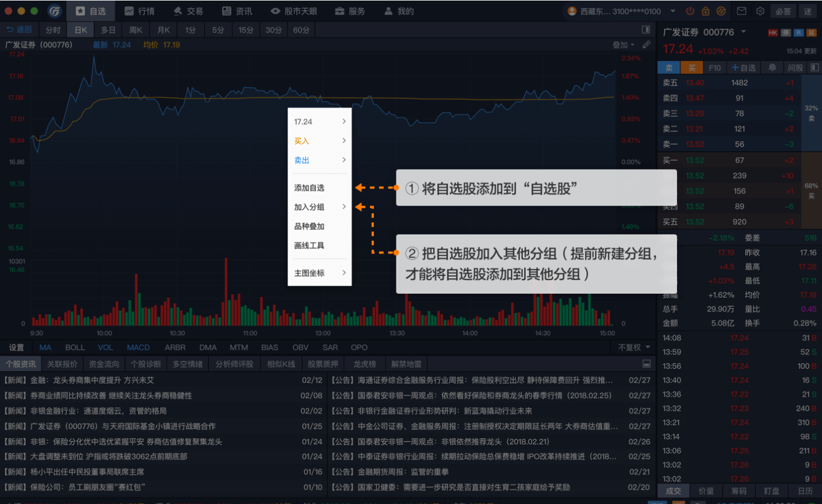Image resolution: width=822 pixels, height=504 pixels.
Task: Click the layout icon next to 问股
Action: [815, 67]
